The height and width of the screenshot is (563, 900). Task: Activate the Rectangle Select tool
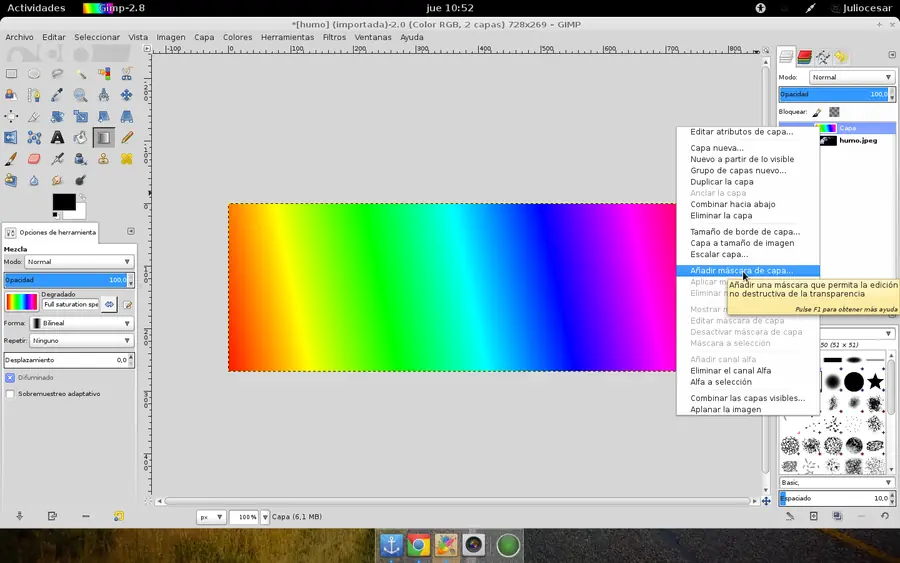(11, 73)
